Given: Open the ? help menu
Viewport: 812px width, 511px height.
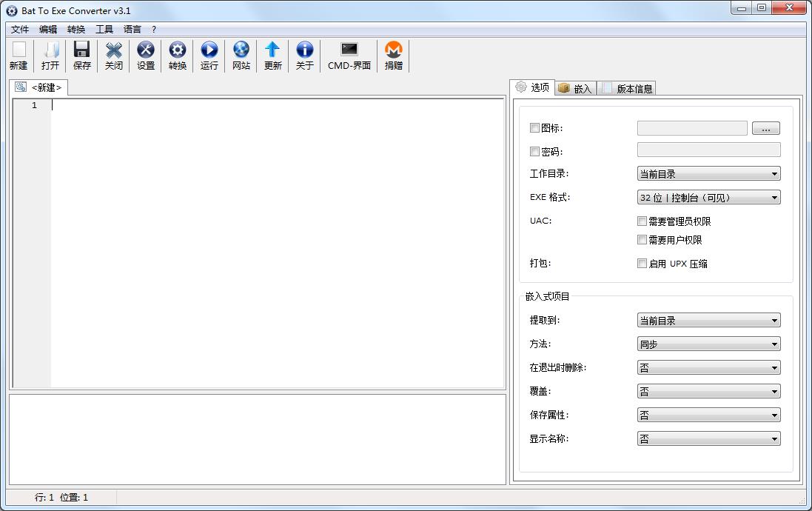Looking at the screenshot, I should pyautogui.click(x=154, y=30).
